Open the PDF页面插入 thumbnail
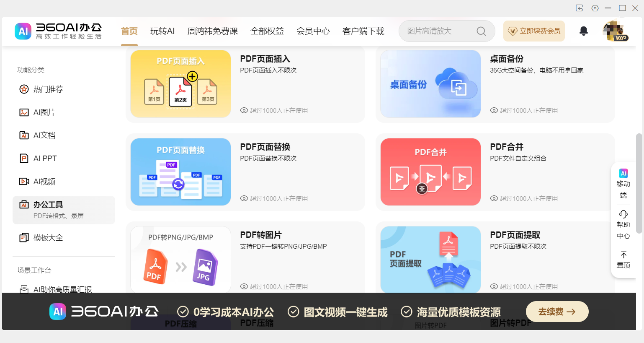The width and height of the screenshot is (644, 343). [x=180, y=84]
